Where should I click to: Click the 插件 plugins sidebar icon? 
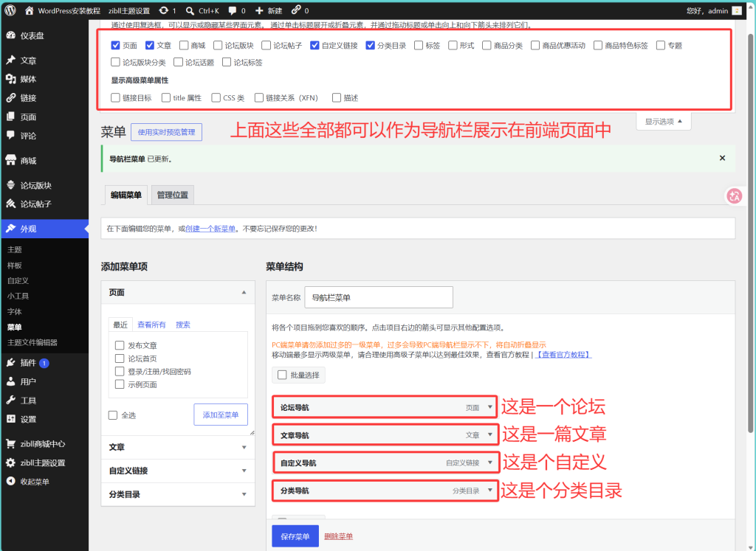click(10, 363)
